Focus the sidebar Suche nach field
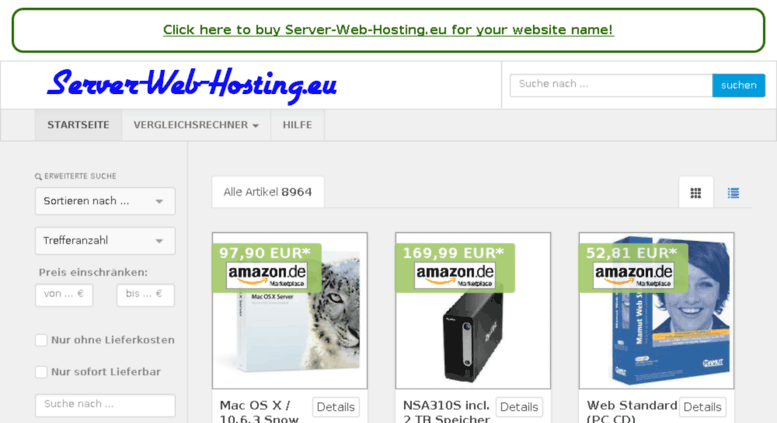The height and width of the screenshot is (423, 777). click(x=105, y=405)
